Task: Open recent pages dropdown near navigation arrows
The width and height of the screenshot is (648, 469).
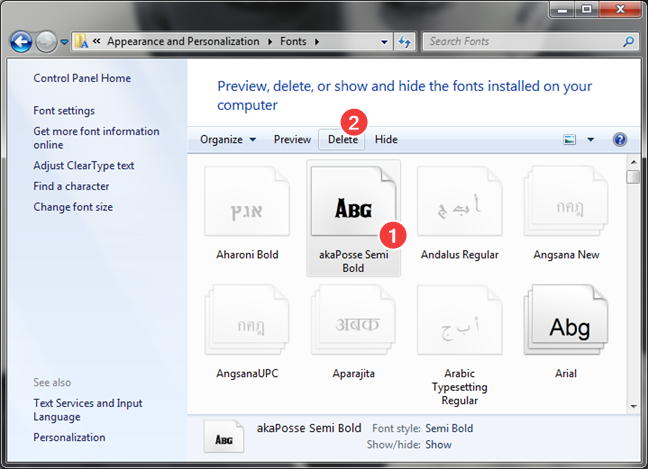Action: tap(64, 42)
